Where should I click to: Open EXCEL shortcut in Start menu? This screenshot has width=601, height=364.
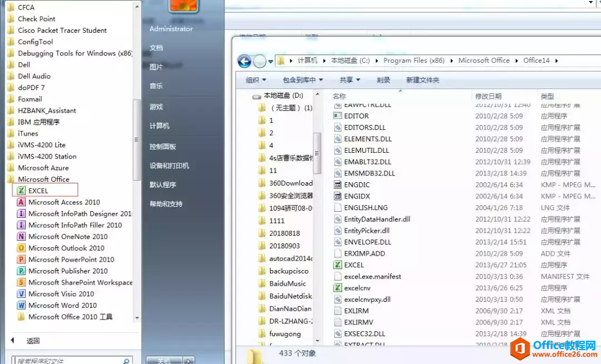pyautogui.click(x=45, y=190)
